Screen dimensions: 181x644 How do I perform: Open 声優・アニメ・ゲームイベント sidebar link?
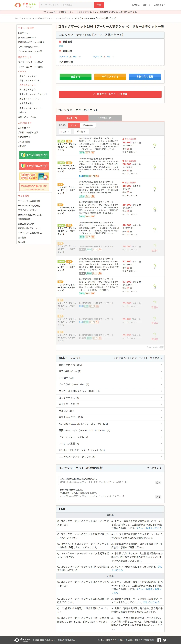(33, 94)
